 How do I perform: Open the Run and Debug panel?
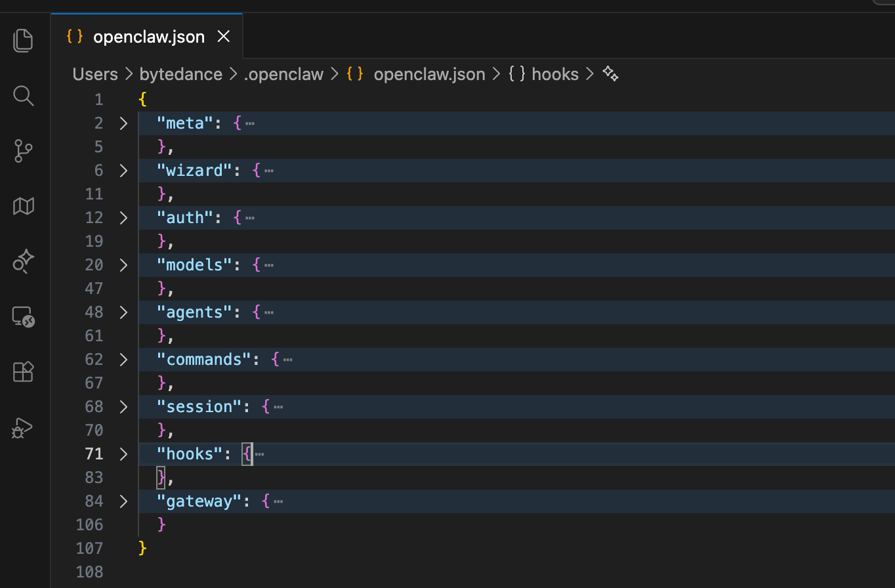[23, 428]
